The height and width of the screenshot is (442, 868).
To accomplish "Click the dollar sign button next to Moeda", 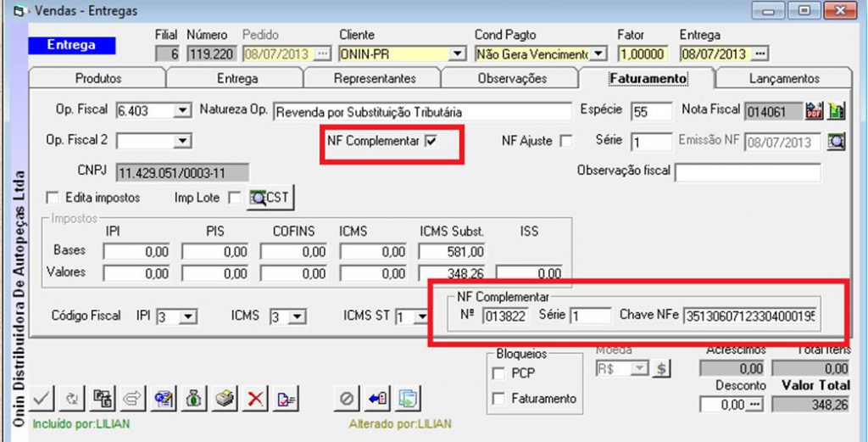I will click(x=660, y=368).
